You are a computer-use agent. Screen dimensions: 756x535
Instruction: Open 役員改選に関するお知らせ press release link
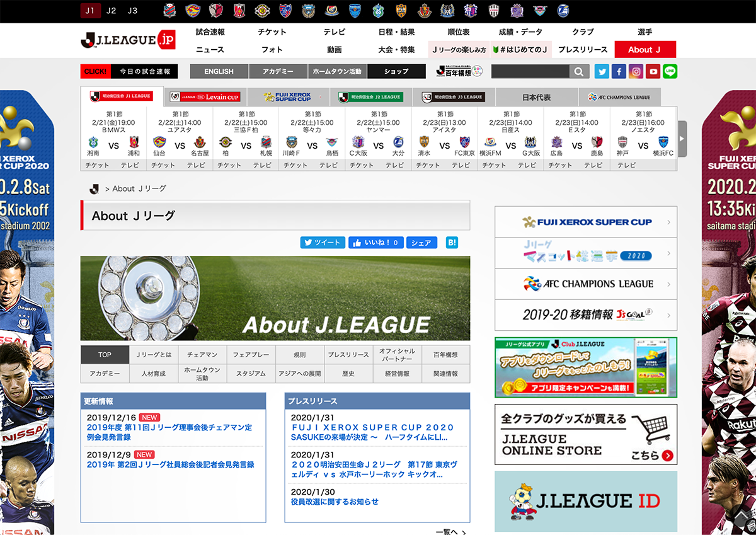pyautogui.click(x=335, y=502)
